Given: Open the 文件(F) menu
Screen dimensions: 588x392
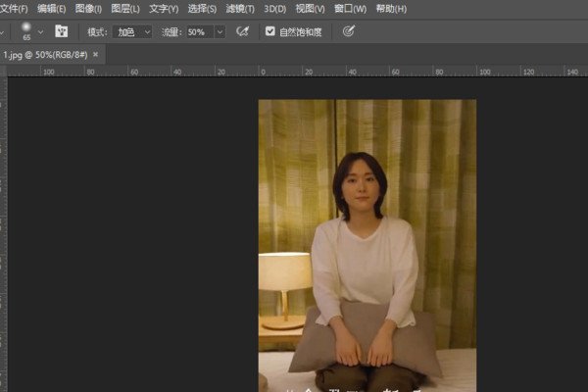Looking at the screenshot, I should [x=14, y=9].
